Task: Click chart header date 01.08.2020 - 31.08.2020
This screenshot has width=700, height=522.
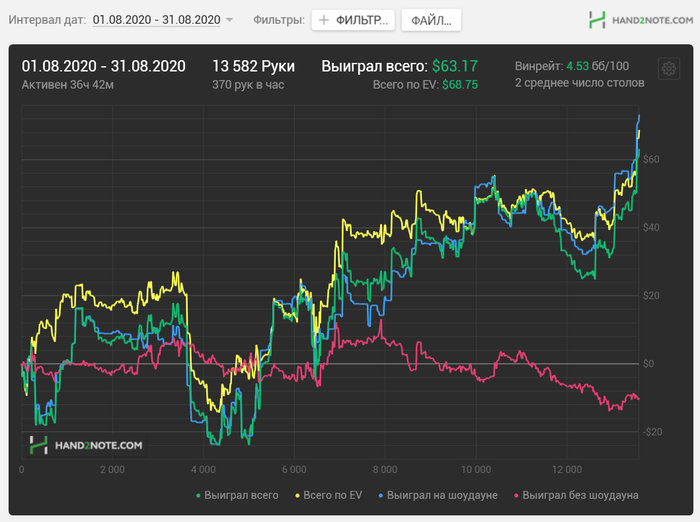Action: (x=104, y=66)
